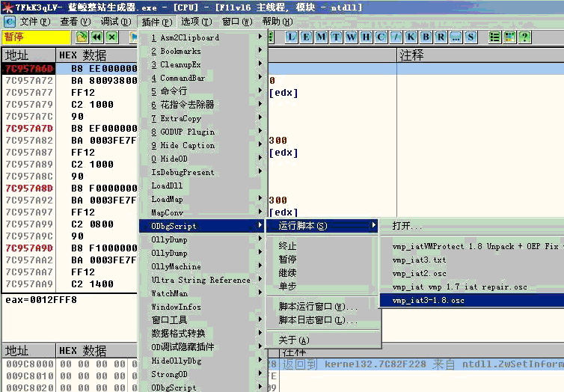564x392 pixels.
Task: Run the recent script vmp_iat3.txt
Action: [472, 260]
